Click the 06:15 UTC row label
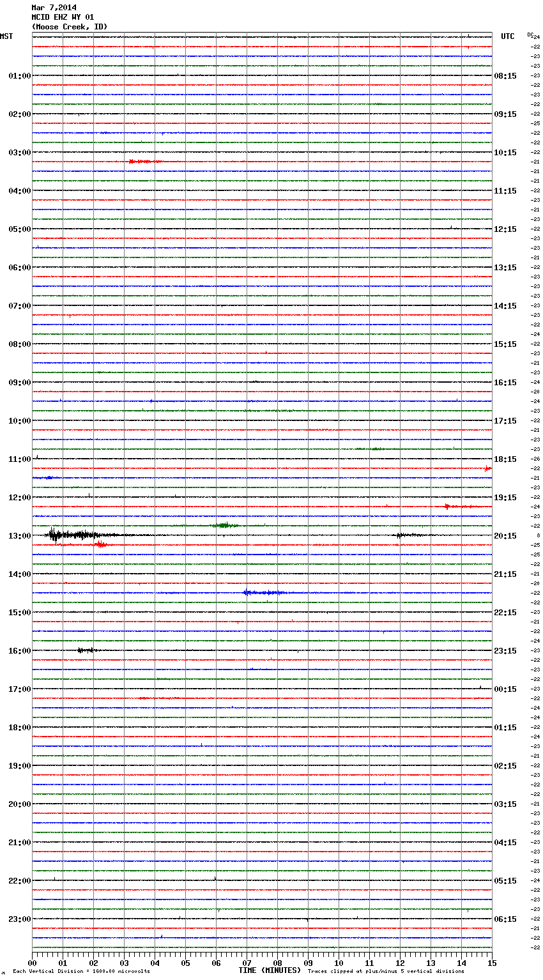 pyautogui.click(x=505, y=919)
